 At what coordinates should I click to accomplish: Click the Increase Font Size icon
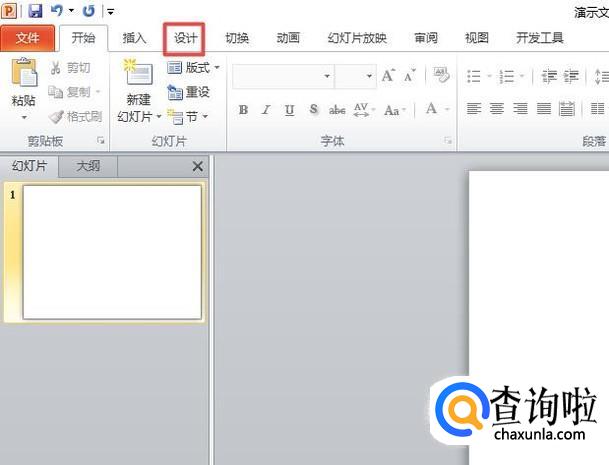388,76
